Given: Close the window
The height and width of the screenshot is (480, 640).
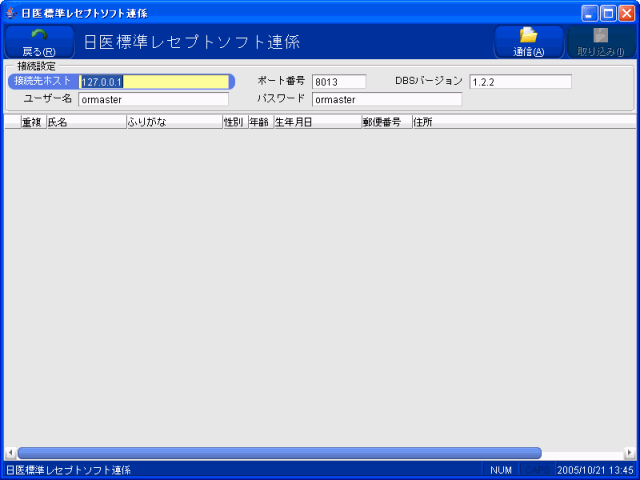Looking at the screenshot, I should pos(627,13).
